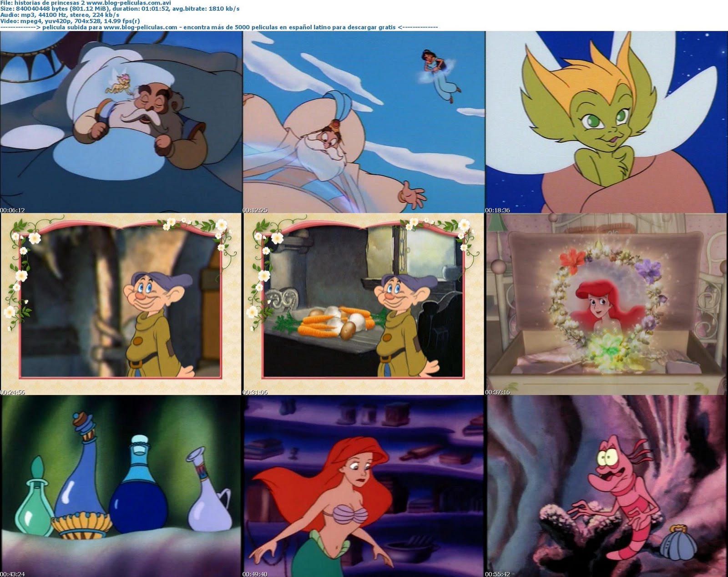Click timestamp 00:06:12
The height and width of the screenshot is (577, 728).
tap(12, 210)
